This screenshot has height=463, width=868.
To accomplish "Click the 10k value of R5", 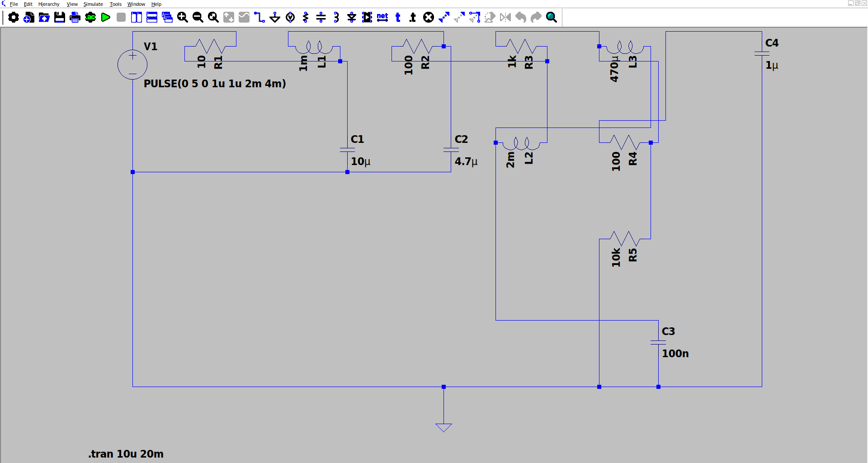I will coord(616,257).
